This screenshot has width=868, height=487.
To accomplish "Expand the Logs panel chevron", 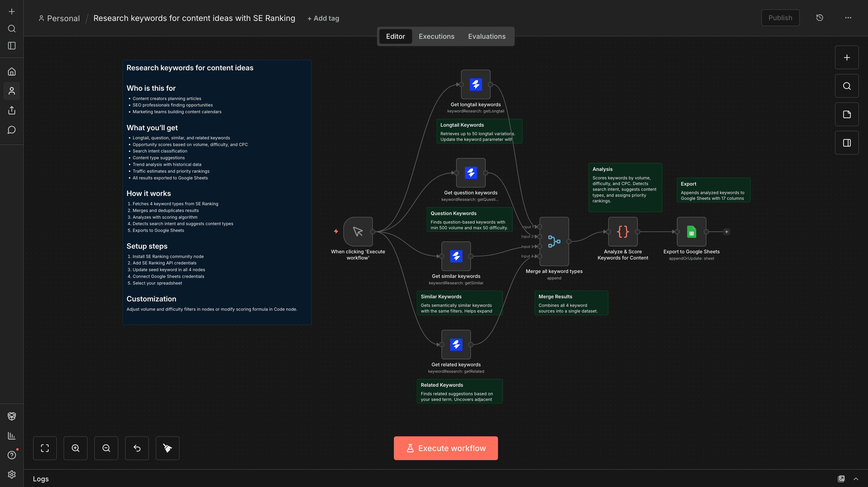I will (856, 478).
